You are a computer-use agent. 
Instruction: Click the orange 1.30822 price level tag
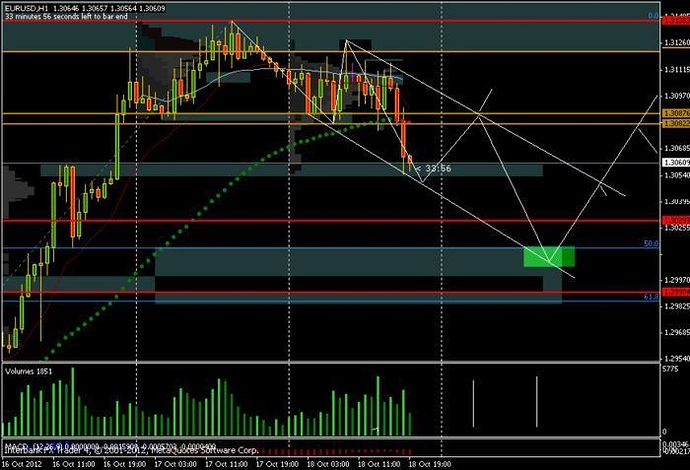pos(676,124)
